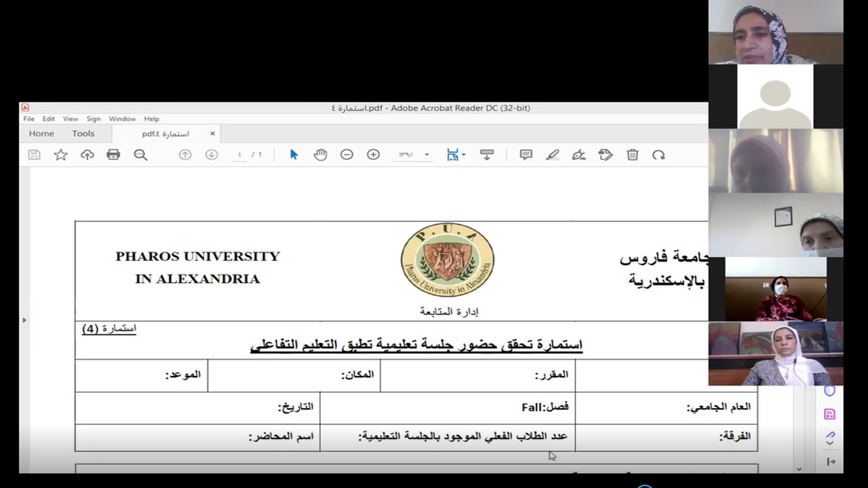Click the zoom in plus icon
868x488 pixels.
point(373,155)
